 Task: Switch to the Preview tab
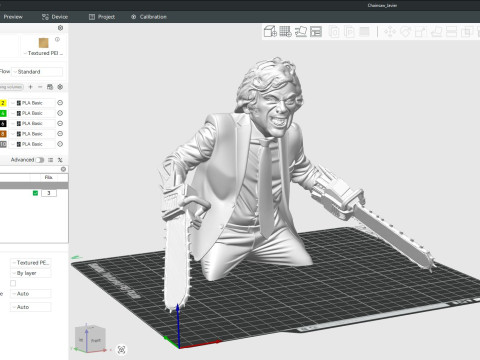(13, 17)
